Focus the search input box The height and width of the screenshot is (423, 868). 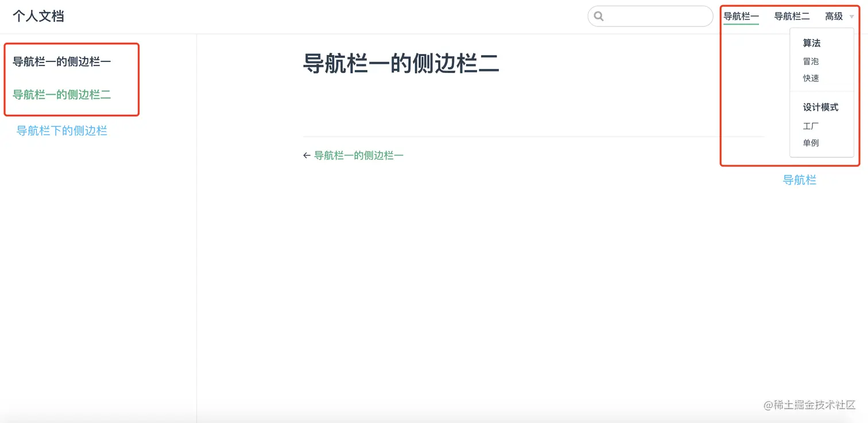tap(650, 16)
